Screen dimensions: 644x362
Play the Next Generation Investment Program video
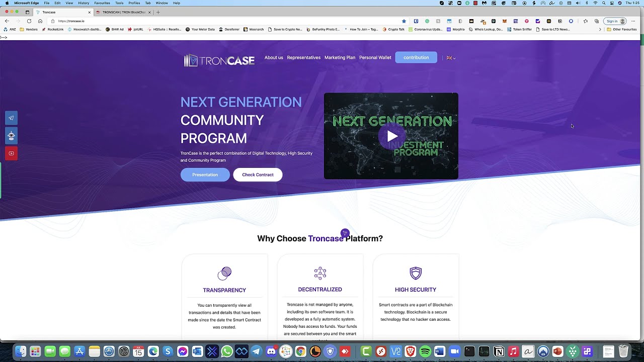click(391, 136)
